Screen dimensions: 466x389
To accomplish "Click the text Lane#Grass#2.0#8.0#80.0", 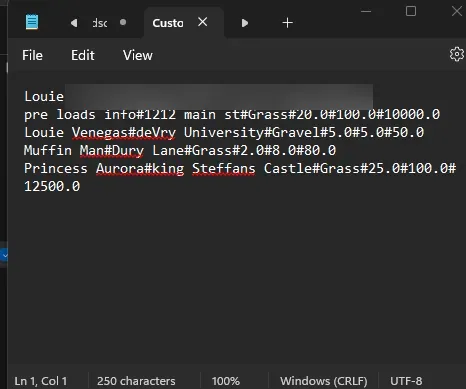I will (244, 150).
